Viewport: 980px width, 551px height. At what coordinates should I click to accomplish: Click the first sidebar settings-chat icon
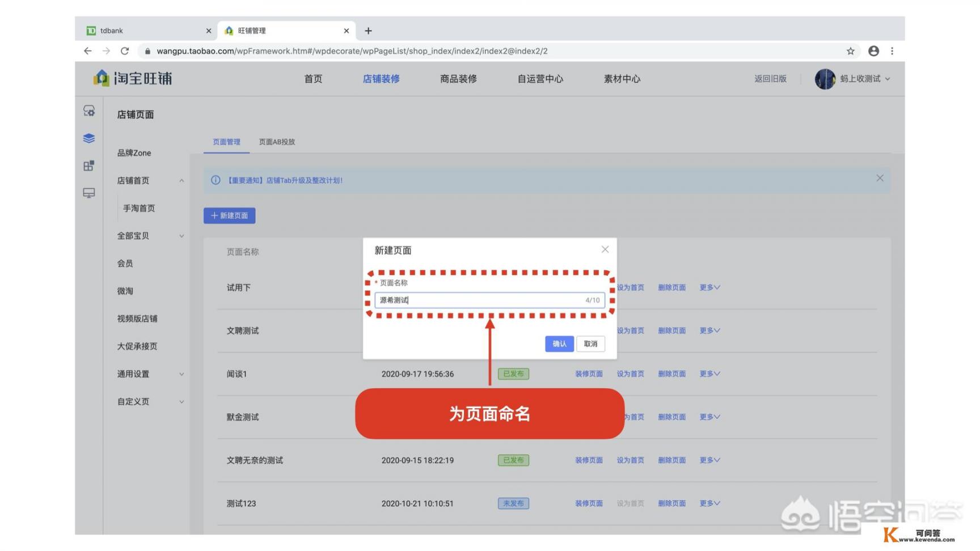tap(89, 111)
